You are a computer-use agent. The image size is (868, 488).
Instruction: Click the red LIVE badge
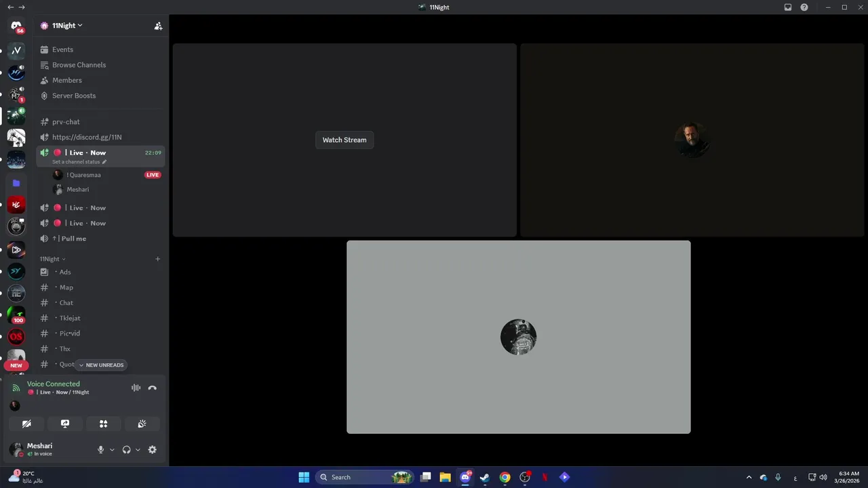pyautogui.click(x=153, y=175)
